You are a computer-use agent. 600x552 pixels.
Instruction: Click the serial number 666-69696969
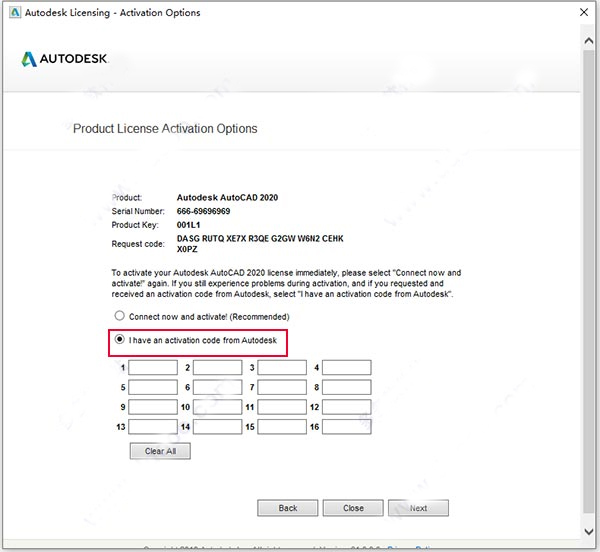pos(204,211)
